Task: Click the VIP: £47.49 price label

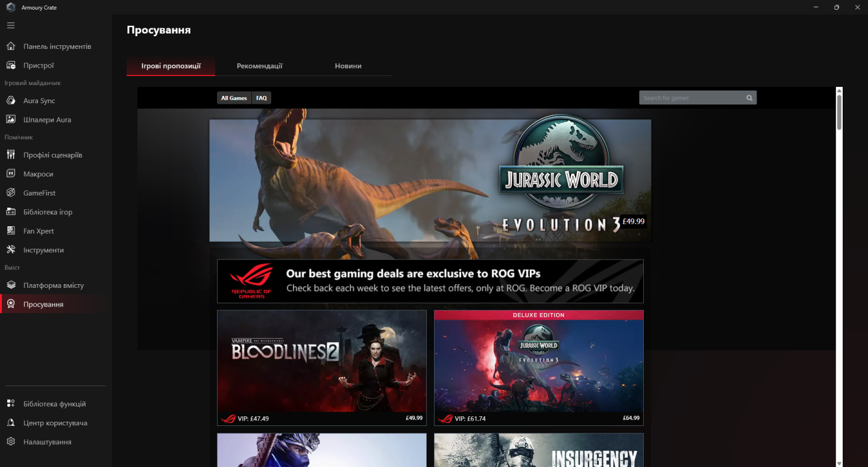Action: click(253, 419)
